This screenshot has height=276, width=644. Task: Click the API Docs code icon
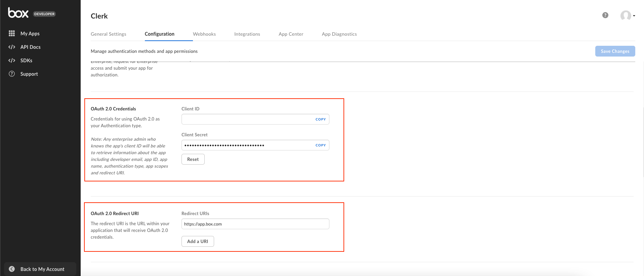tap(12, 47)
